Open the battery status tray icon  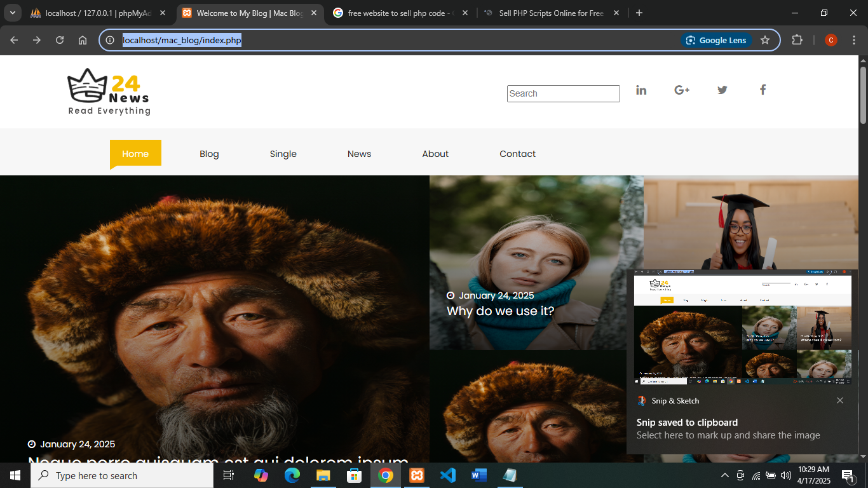point(771,475)
